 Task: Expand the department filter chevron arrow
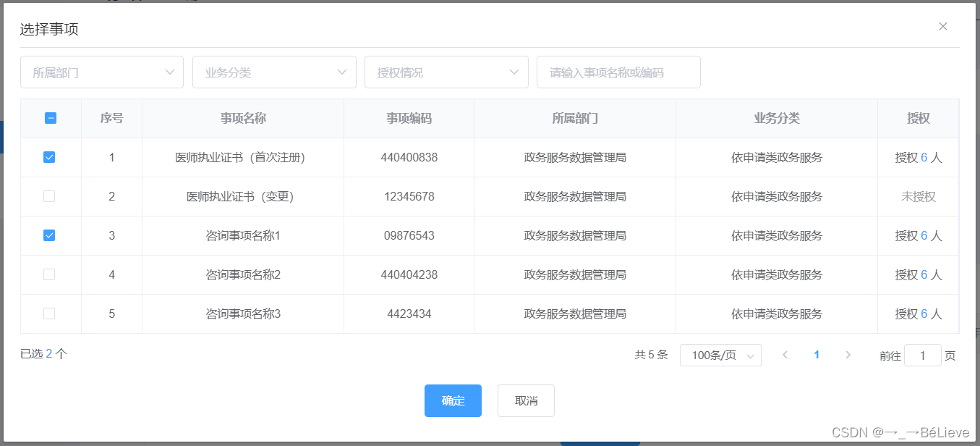tap(171, 72)
